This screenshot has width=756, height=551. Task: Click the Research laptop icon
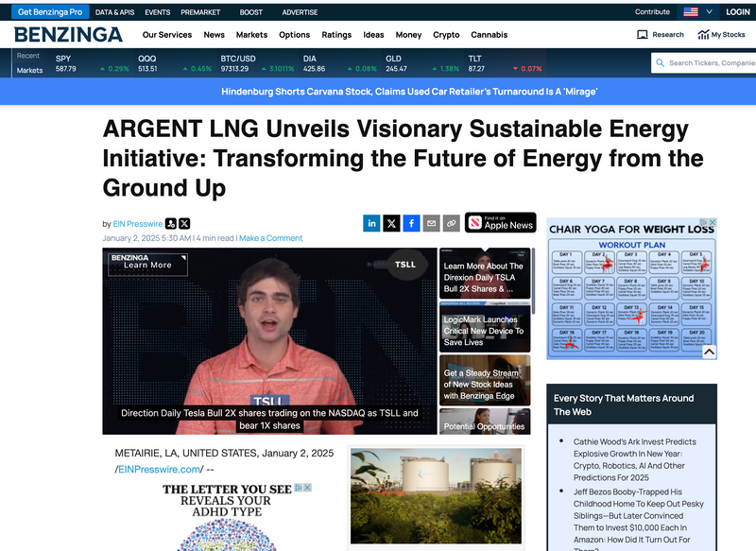643,35
